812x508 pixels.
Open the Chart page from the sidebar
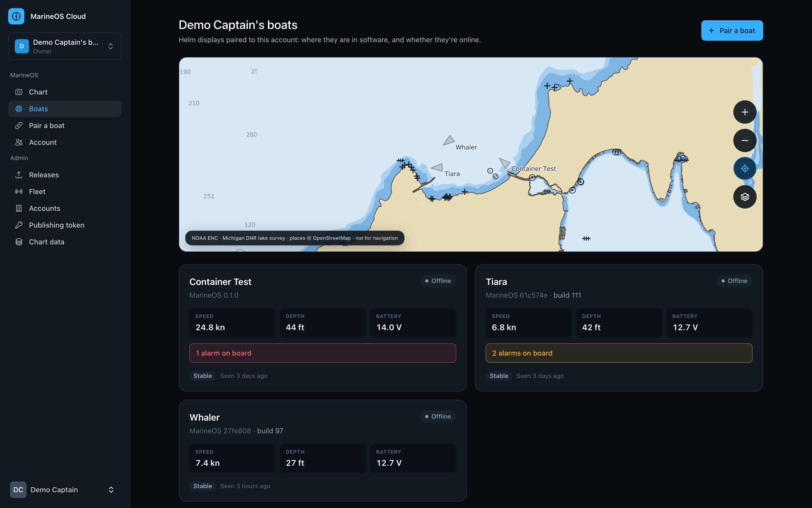pyautogui.click(x=65, y=92)
